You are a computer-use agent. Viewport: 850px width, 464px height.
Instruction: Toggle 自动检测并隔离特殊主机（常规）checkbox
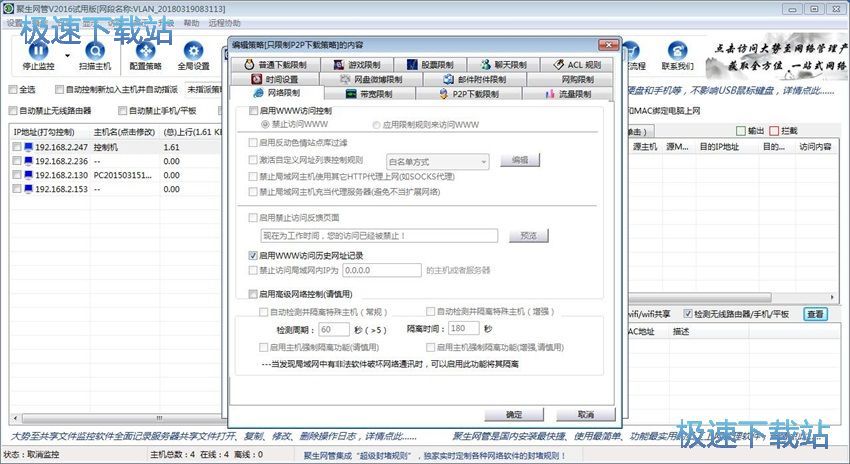tap(263, 312)
